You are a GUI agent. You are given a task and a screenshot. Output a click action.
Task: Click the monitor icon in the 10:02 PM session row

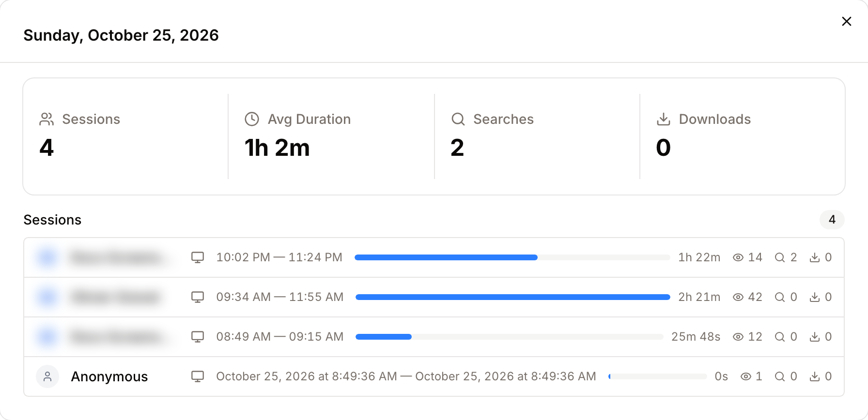[198, 257]
